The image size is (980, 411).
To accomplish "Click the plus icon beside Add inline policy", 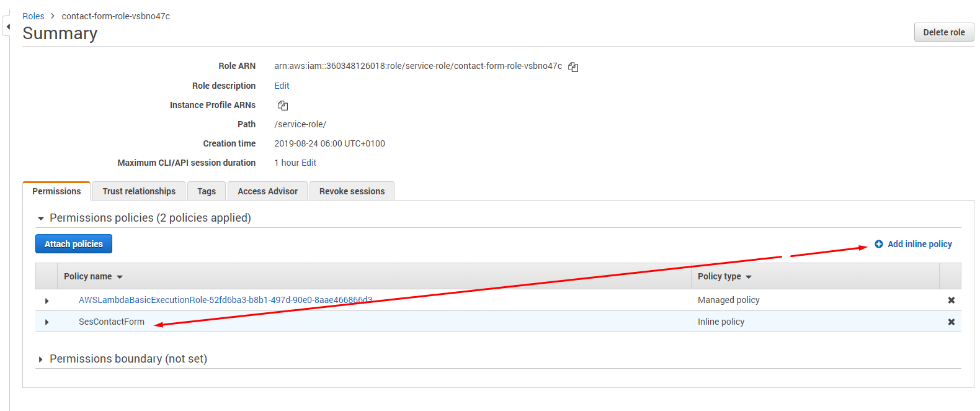I will click(878, 244).
